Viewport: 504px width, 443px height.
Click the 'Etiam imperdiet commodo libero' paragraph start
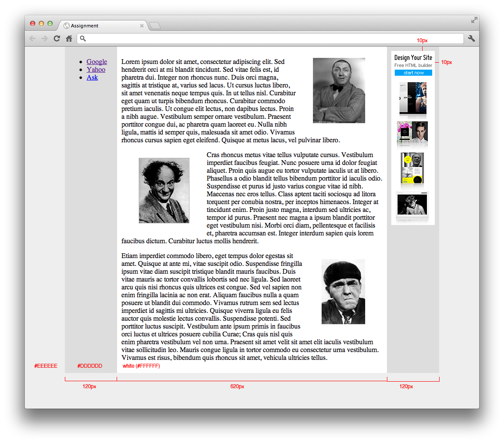(x=167, y=256)
